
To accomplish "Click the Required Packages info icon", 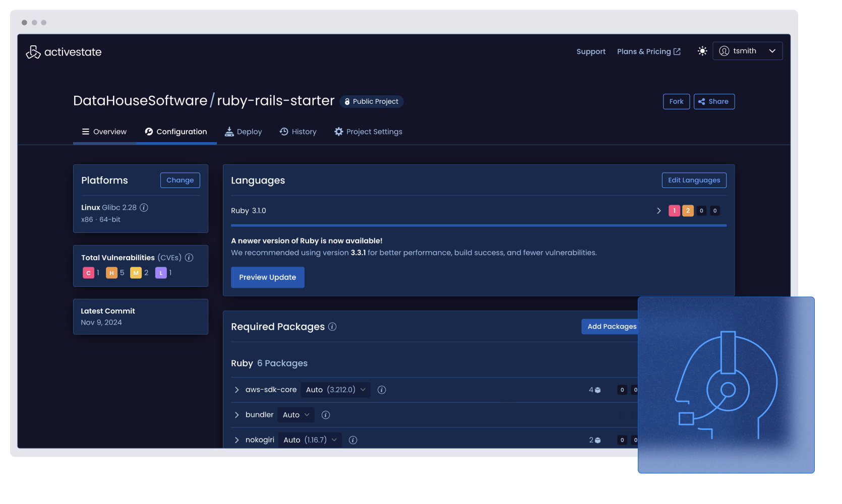I will pos(332,327).
